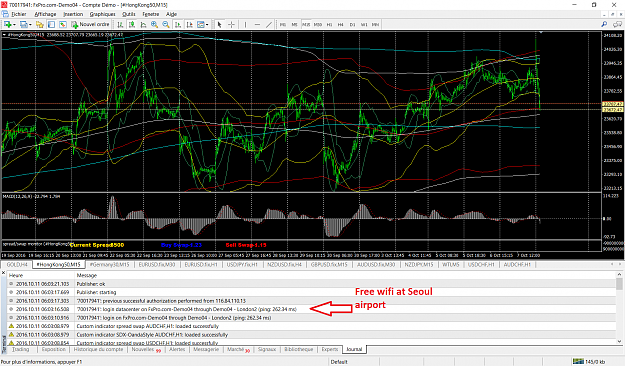Open the Trading terminal tab
This screenshot has height=366, width=625.
pos(20,349)
